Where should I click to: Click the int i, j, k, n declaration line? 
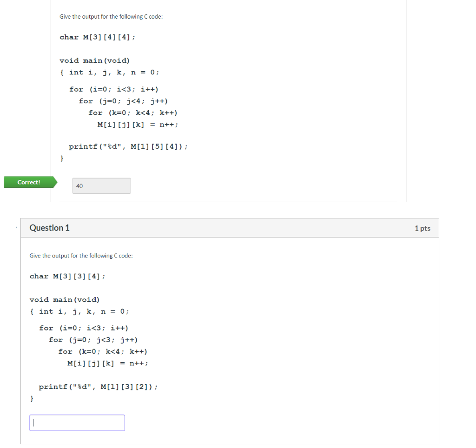coord(79,311)
